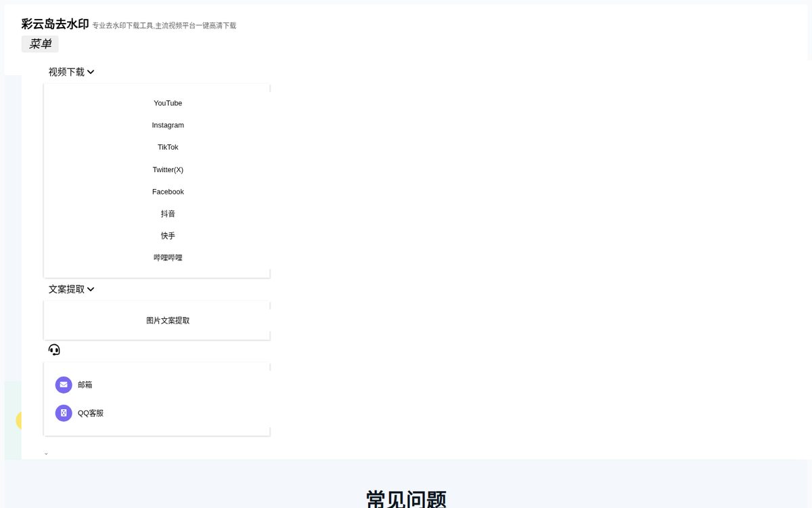Click the QQ客服 contact label
The image size is (812, 508).
coord(91,413)
